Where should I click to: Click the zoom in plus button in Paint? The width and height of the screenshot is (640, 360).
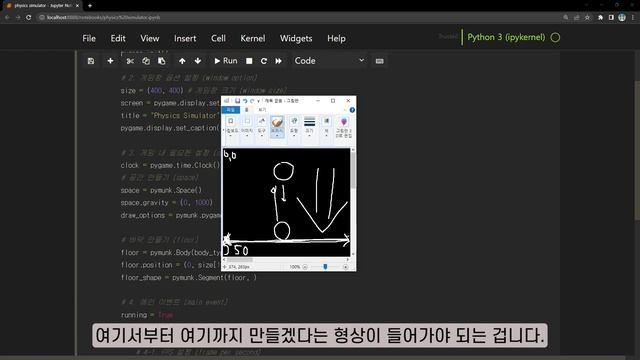[x=346, y=267]
